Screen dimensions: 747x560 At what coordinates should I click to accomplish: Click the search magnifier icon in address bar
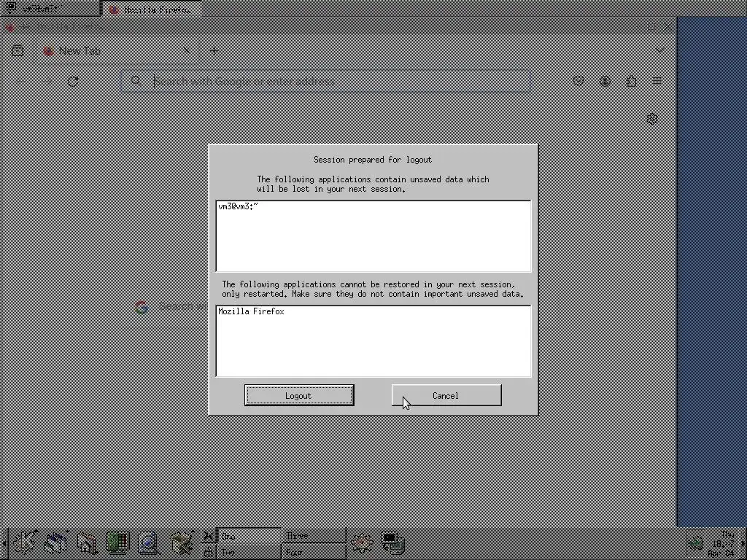[x=136, y=81]
